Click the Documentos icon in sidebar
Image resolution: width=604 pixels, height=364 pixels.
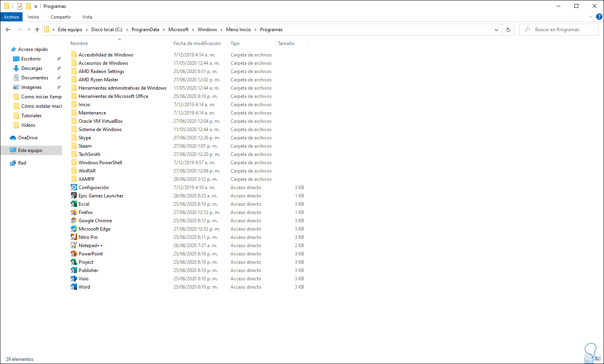(16, 78)
